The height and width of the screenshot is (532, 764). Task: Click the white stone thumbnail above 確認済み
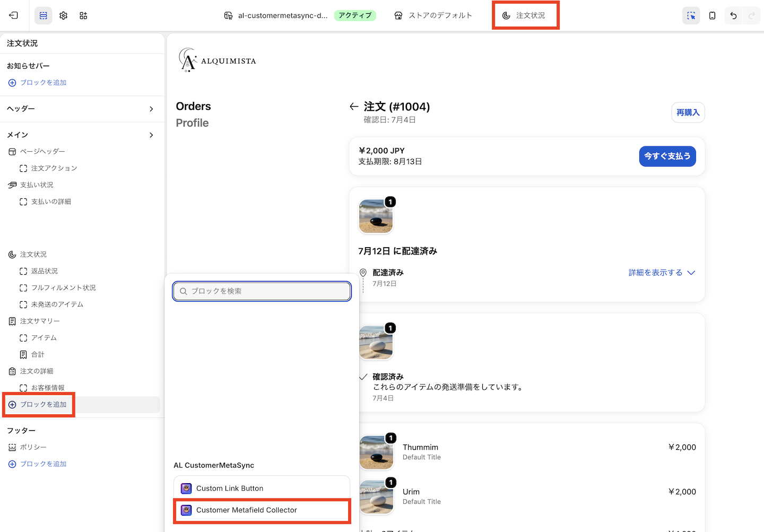(x=376, y=343)
